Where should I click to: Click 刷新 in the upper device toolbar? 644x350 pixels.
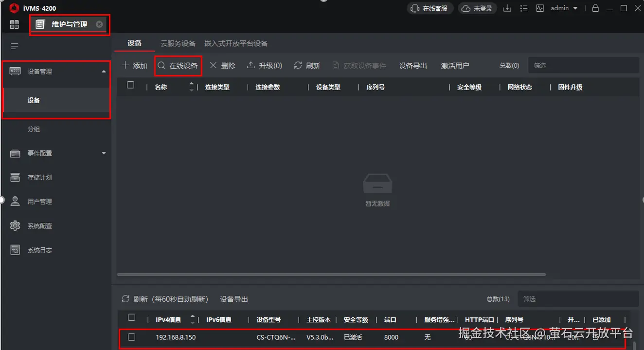(307, 66)
